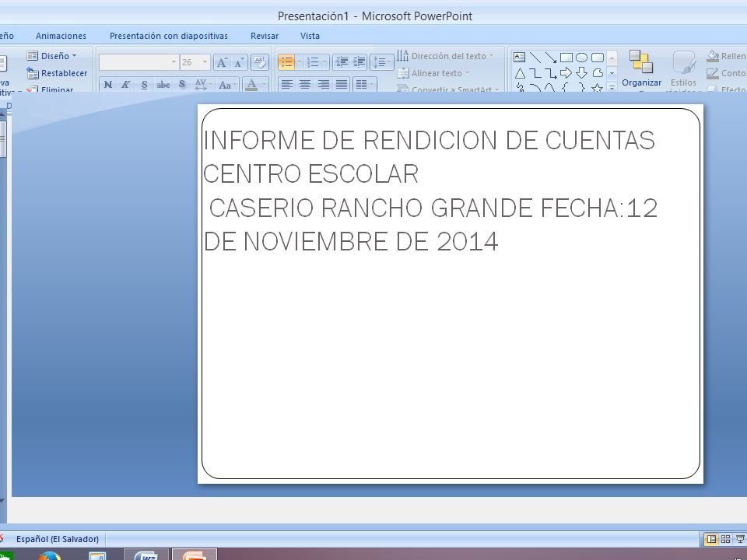This screenshot has width=747, height=560.
Task: Increase font size with big A button
Action: [x=222, y=62]
